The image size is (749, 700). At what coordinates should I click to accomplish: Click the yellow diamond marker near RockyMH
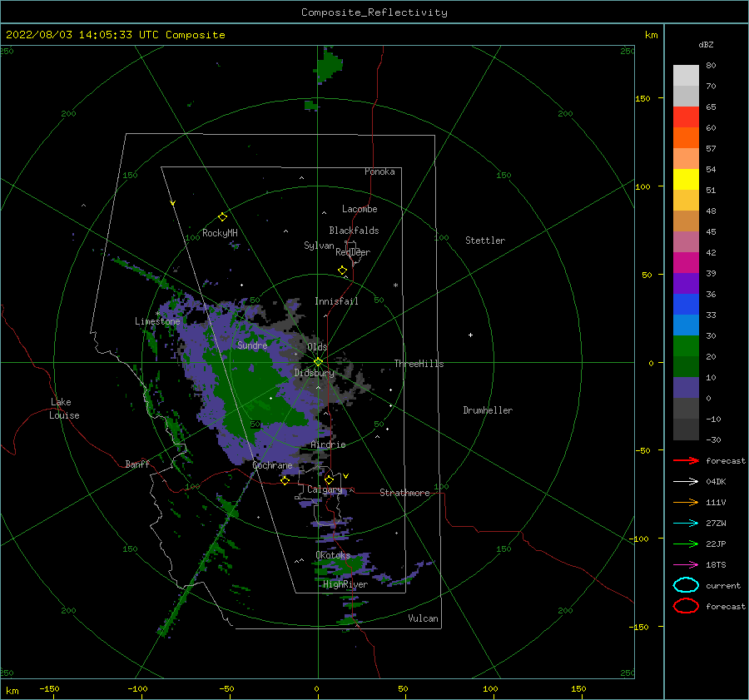pyautogui.click(x=222, y=217)
